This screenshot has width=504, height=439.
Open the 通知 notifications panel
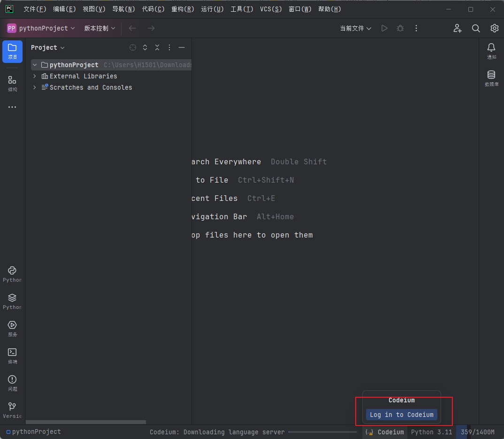[491, 49]
